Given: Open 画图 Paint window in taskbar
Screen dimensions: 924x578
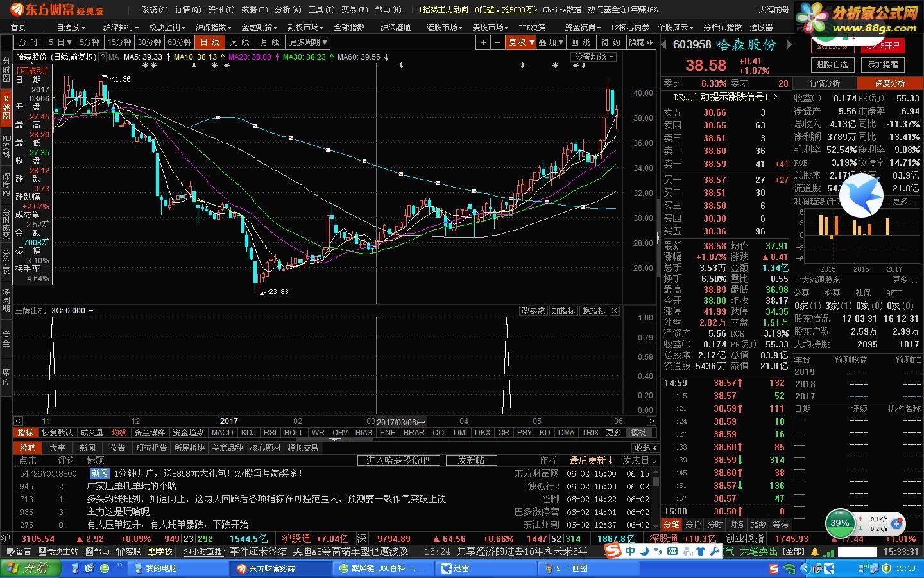Looking at the screenshot, I should (588, 568).
